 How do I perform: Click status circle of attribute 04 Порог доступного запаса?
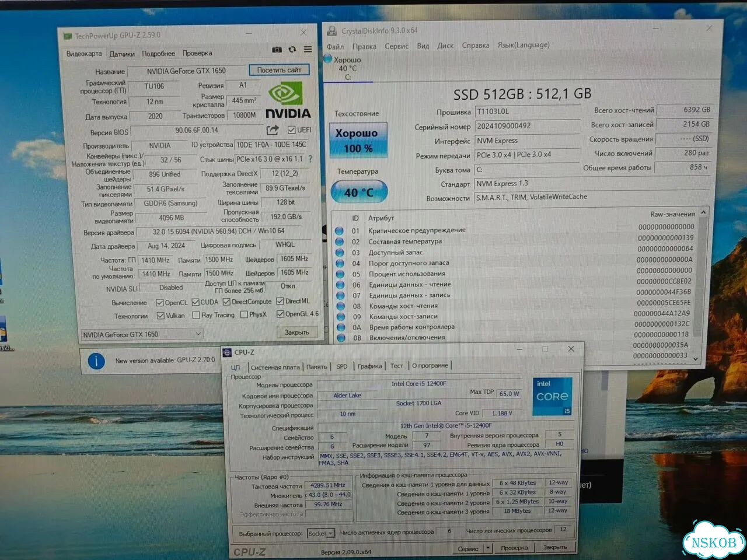(x=339, y=263)
